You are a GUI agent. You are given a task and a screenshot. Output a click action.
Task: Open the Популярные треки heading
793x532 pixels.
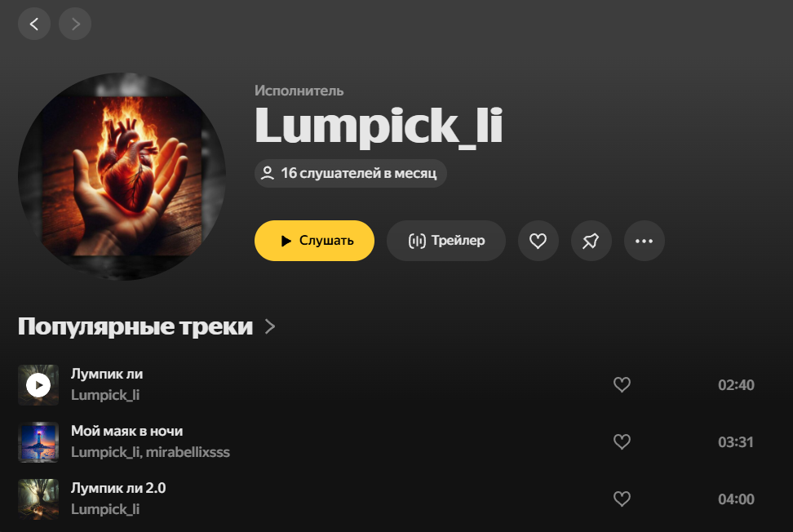[135, 326]
